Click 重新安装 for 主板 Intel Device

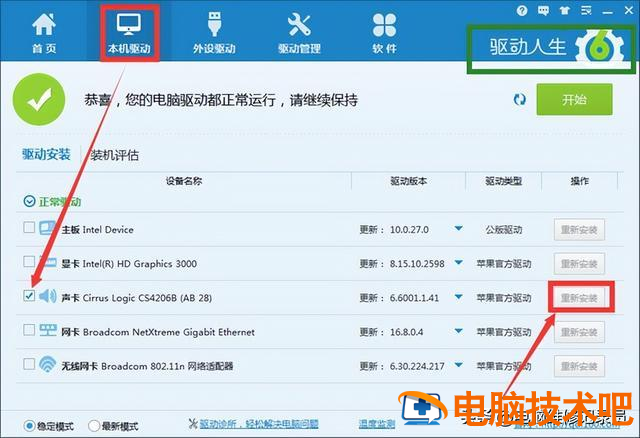click(x=579, y=230)
